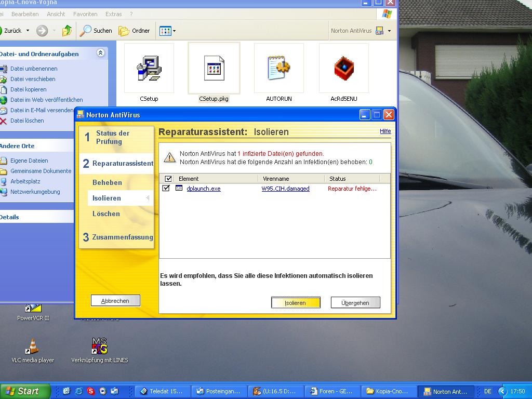Sort by the Status column header
Viewport: 532px width, 399px height.
tap(352, 179)
